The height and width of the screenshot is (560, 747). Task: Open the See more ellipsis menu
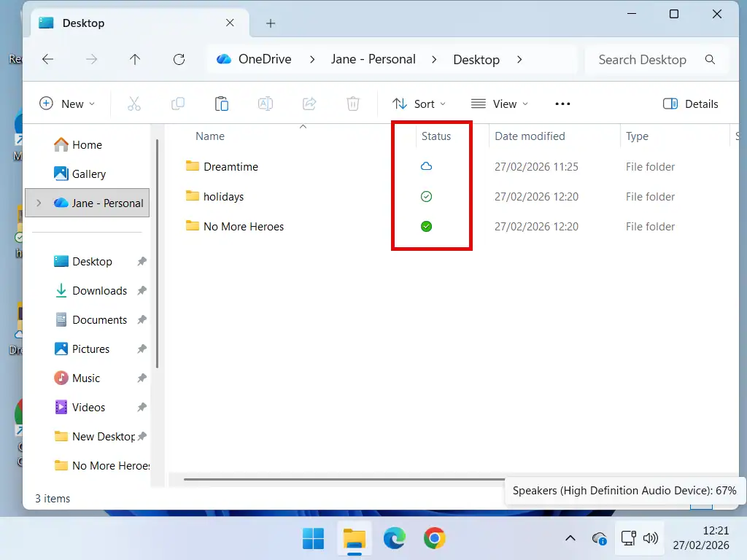(562, 104)
